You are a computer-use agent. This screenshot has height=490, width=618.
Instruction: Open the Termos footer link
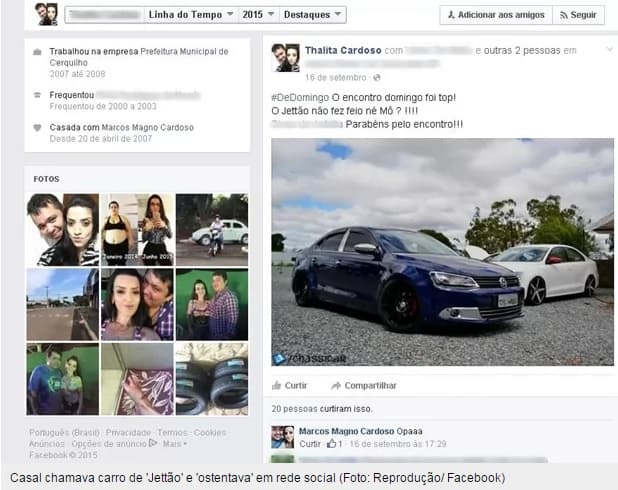tap(172, 432)
